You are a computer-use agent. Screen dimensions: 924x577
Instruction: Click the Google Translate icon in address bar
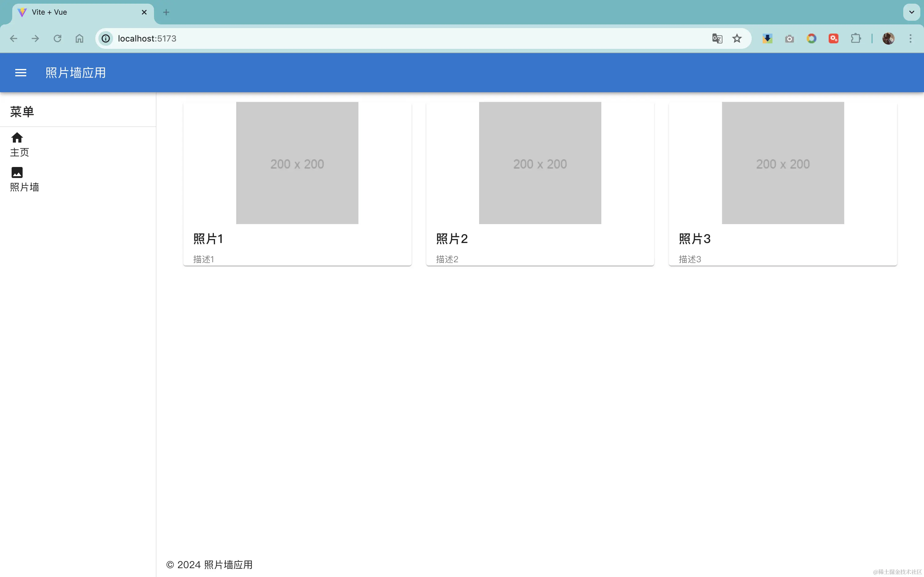pos(717,38)
